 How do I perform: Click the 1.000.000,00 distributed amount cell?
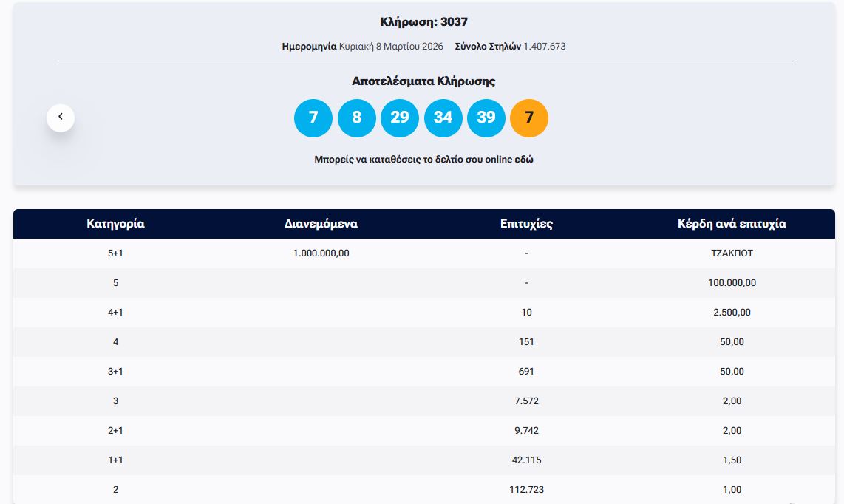click(321, 253)
